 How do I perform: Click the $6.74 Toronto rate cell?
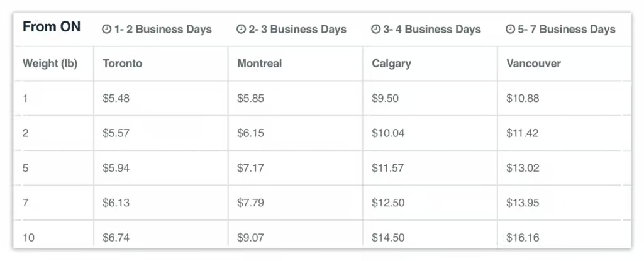click(x=160, y=235)
